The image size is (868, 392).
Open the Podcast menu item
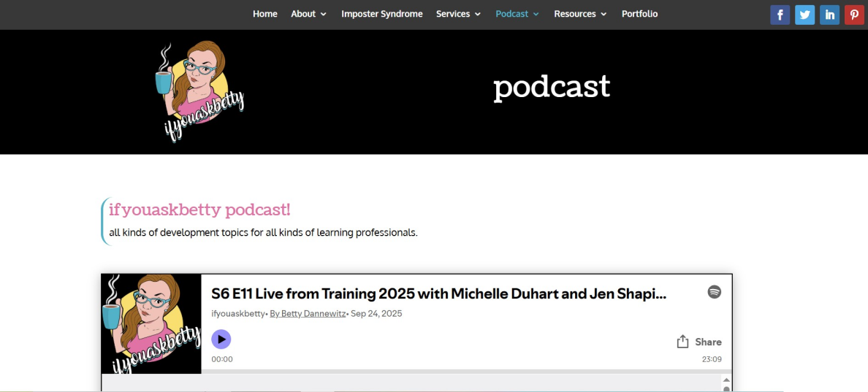tap(517, 14)
